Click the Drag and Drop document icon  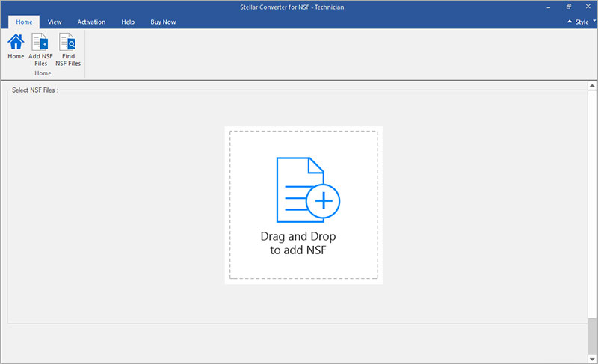pyautogui.click(x=308, y=190)
